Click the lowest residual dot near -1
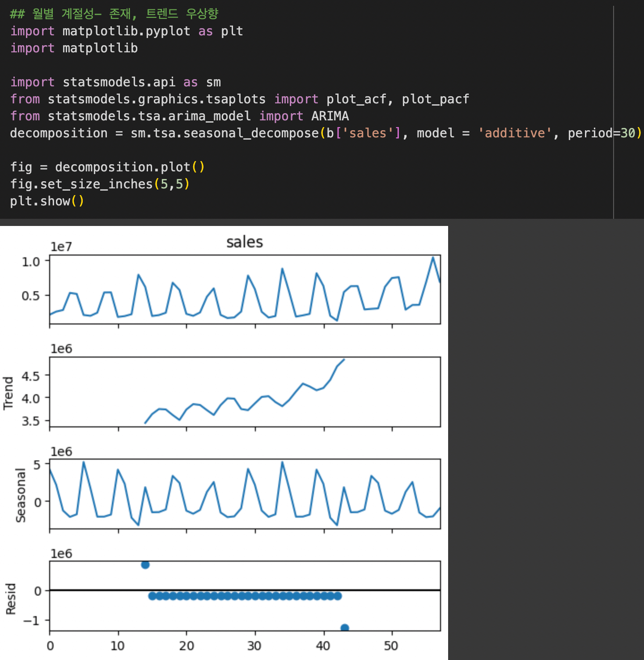 (x=344, y=628)
